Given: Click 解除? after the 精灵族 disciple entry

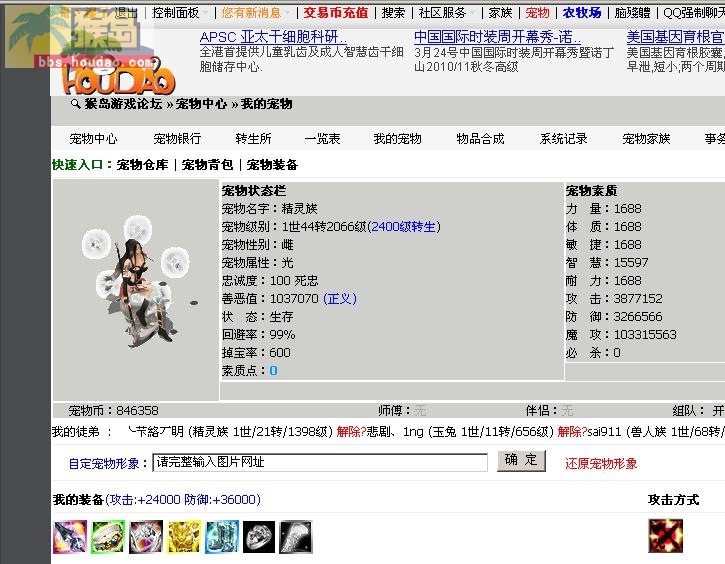Looking at the screenshot, I should [x=351, y=432].
